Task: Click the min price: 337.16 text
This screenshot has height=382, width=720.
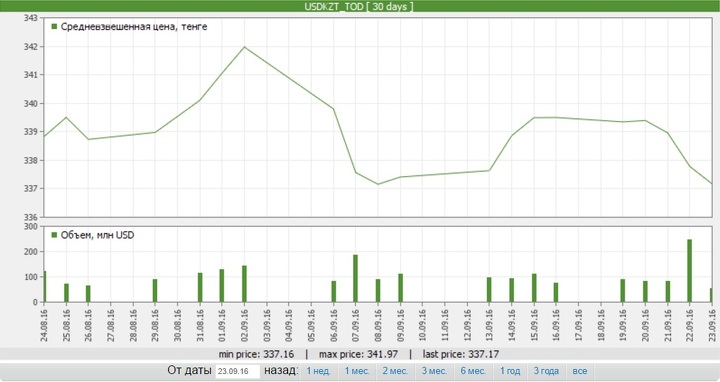Action: click(x=256, y=354)
